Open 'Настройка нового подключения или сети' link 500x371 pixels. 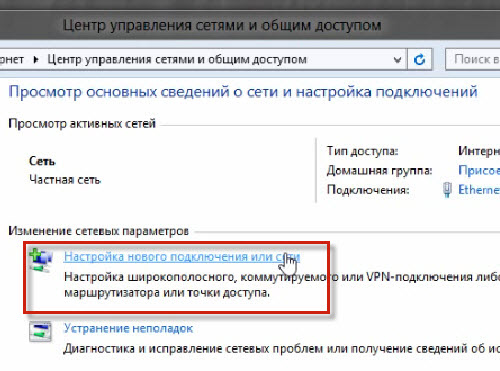coord(182,257)
